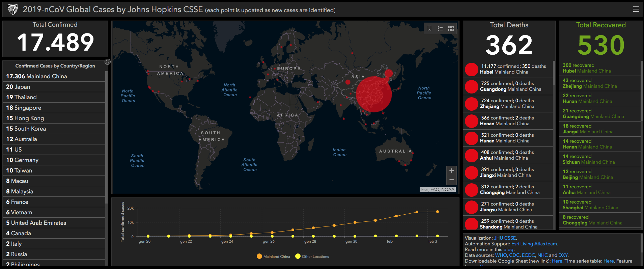Image resolution: width=644 pixels, height=269 pixels.
Task: Click the red circle beside Jiangxi 391 confirmed
Action: [x=472, y=173]
